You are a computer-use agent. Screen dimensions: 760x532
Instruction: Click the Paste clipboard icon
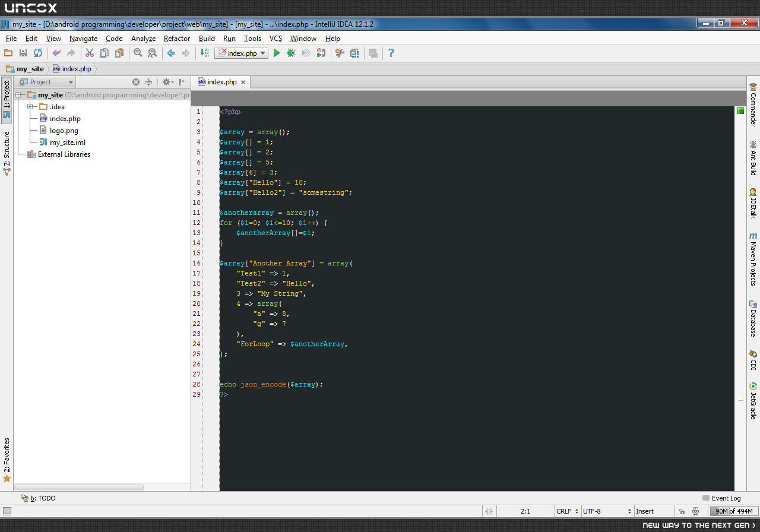tap(119, 53)
